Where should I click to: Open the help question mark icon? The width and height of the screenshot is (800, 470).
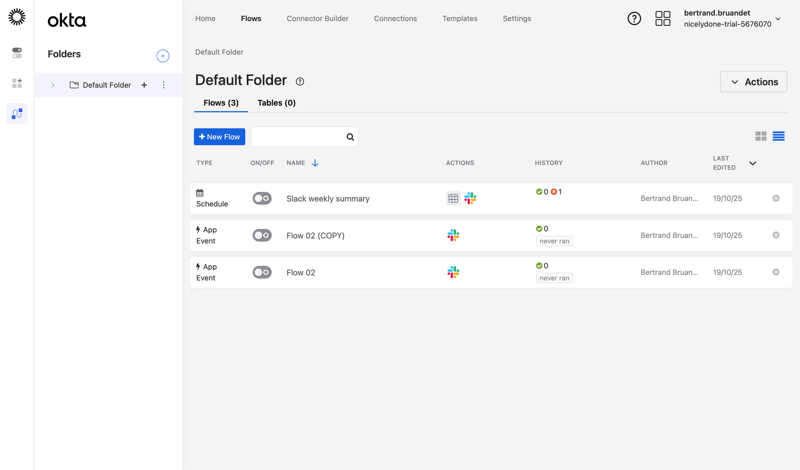634,18
